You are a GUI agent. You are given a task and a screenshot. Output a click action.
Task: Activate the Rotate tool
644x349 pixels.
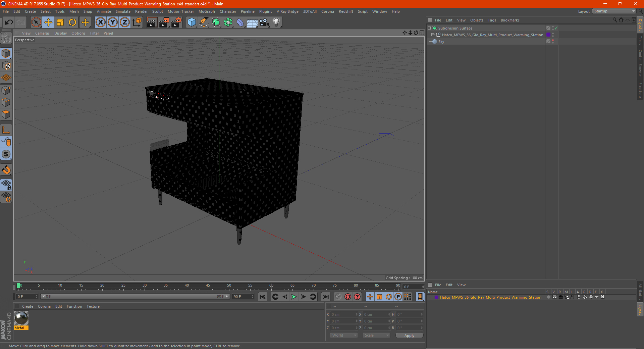pos(72,22)
